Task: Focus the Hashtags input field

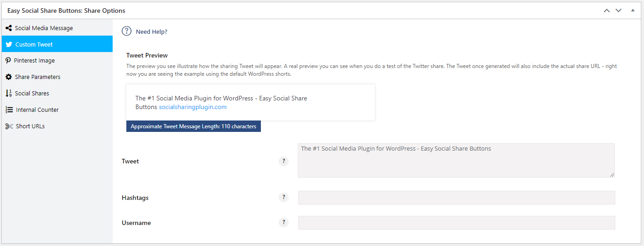Action: click(456, 198)
